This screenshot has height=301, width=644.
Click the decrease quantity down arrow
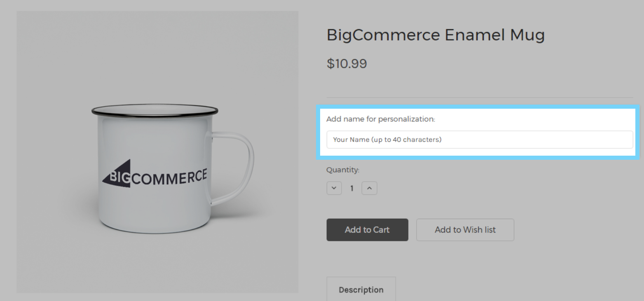(334, 188)
